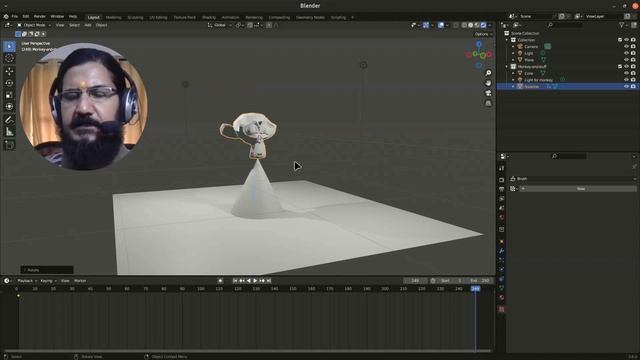Click the End frame field in timeline
The height and width of the screenshot is (360, 640).
[479, 281]
